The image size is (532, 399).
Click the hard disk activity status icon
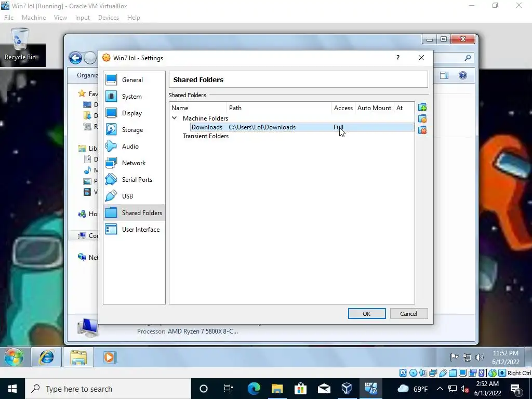[x=403, y=373]
